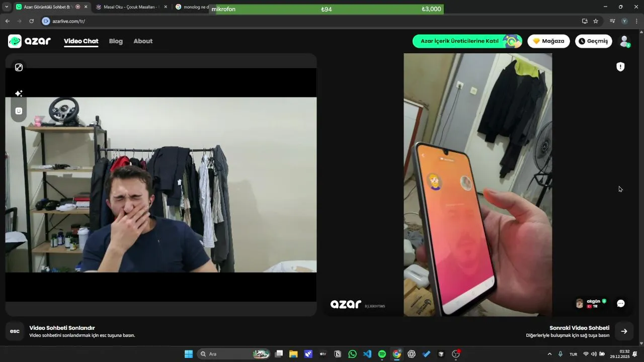Screen dimensions: 644x362
Task: Open Wi-Fi network tray icon
Action: [586, 354]
